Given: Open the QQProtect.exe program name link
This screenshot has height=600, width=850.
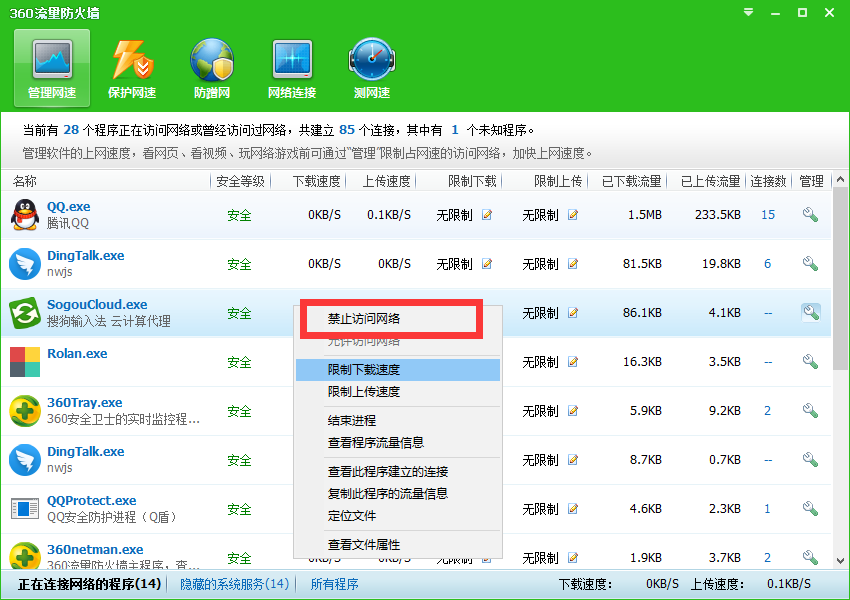Looking at the screenshot, I should 92,500.
